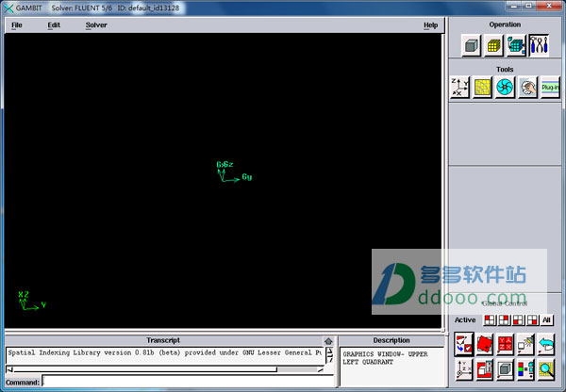Click Specify Color Mode RGB icon

[525, 369]
